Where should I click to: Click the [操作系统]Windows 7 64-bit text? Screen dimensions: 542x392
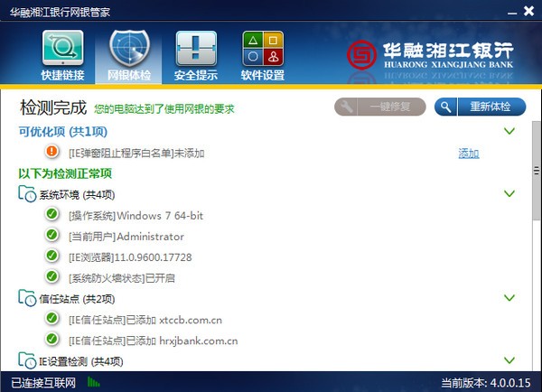pyautogui.click(x=135, y=216)
